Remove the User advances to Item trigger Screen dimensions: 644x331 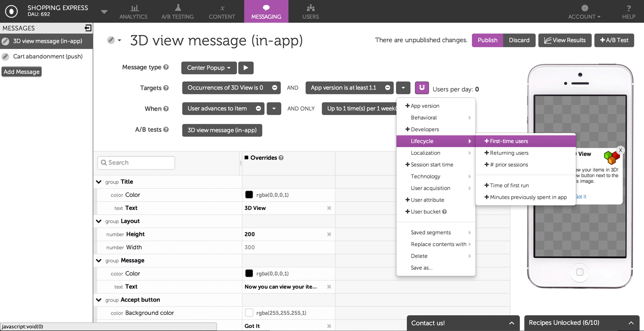coord(258,109)
